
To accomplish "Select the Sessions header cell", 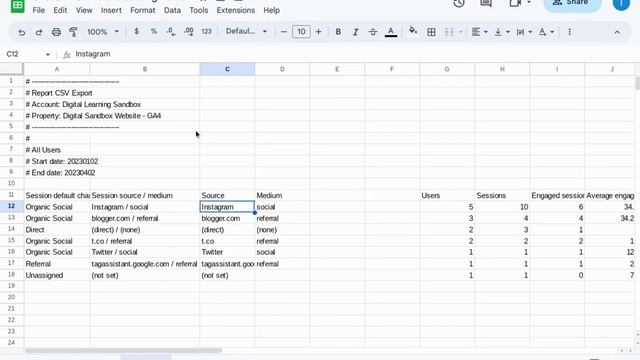I will pyautogui.click(x=502, y=196).
